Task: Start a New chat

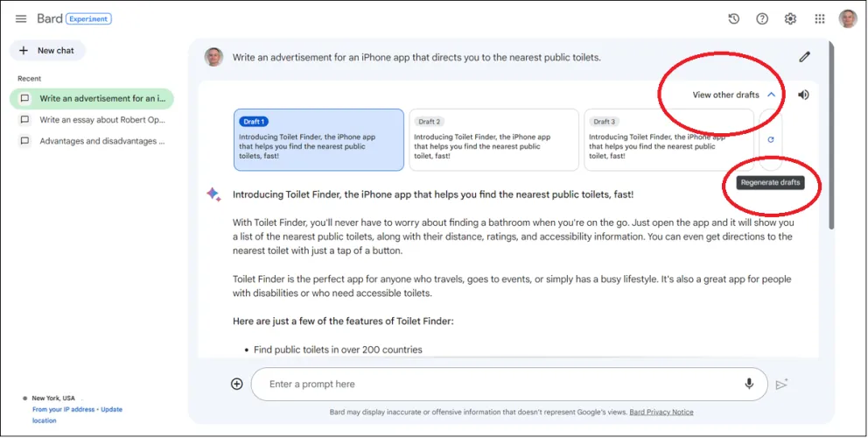Action: (47, 51)
